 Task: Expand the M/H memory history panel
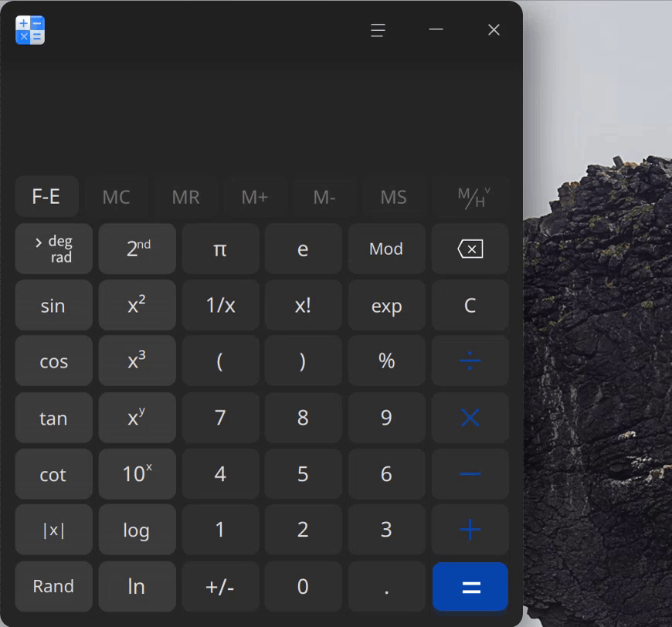point(472,197)
